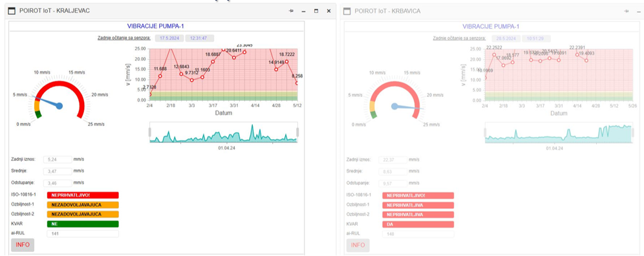Select the ai-RUL field showing 141
644x256 pixels.
[x=83, y=234]
